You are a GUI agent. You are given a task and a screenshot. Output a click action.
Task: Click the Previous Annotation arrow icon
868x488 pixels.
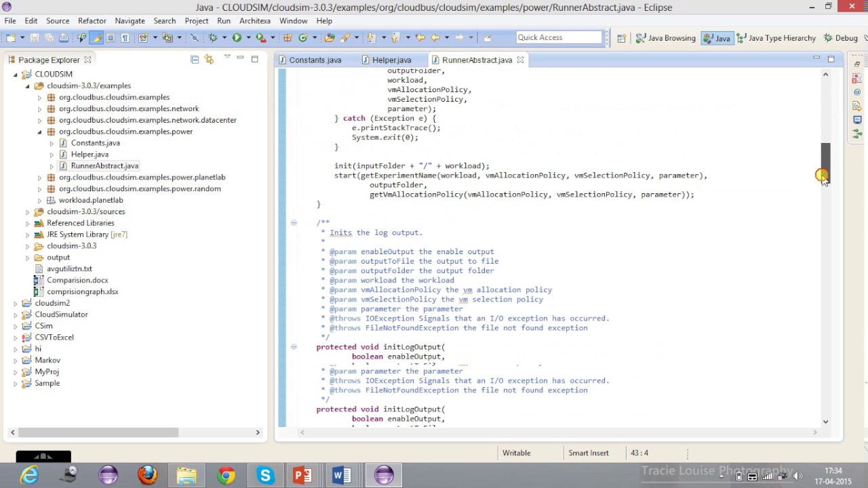[x=395, y=37]
